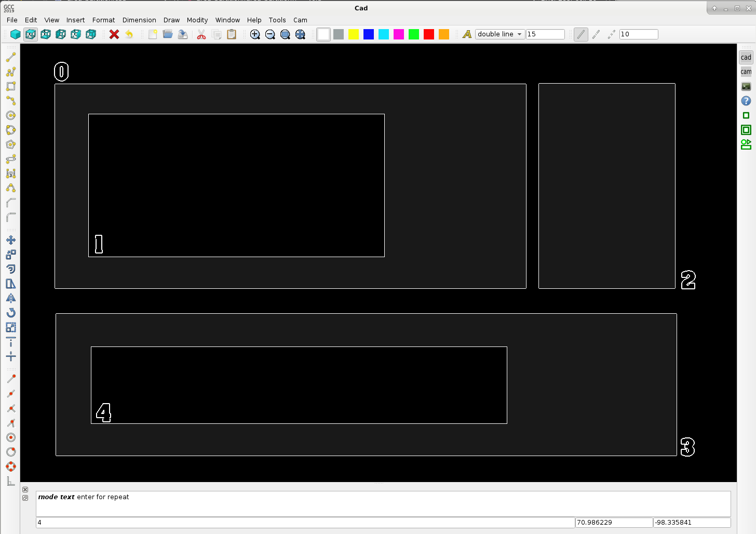Select the chamfer corner tool
This screenshot has width=756, height=534.
click(11, 203)
